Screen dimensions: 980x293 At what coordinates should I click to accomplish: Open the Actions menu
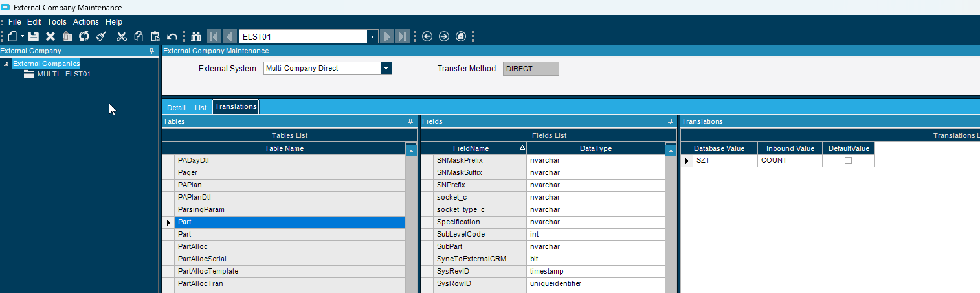(x=85, y=22)
